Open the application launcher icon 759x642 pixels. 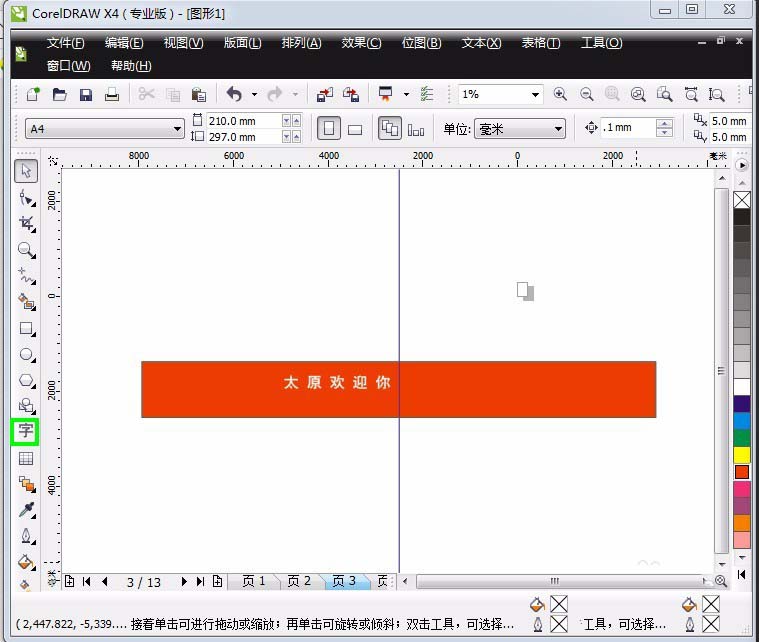pyautogui.click(x=385, y=94)
